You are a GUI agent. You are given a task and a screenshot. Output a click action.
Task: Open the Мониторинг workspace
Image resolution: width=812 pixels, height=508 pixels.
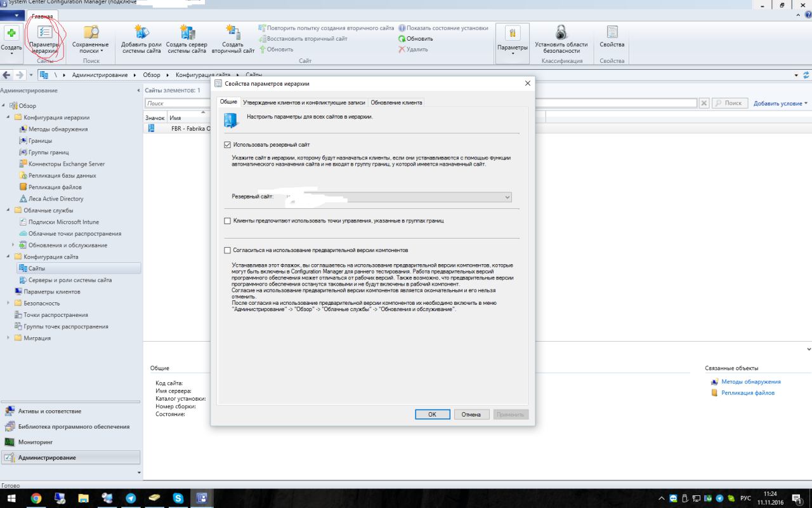coord(70,442)
